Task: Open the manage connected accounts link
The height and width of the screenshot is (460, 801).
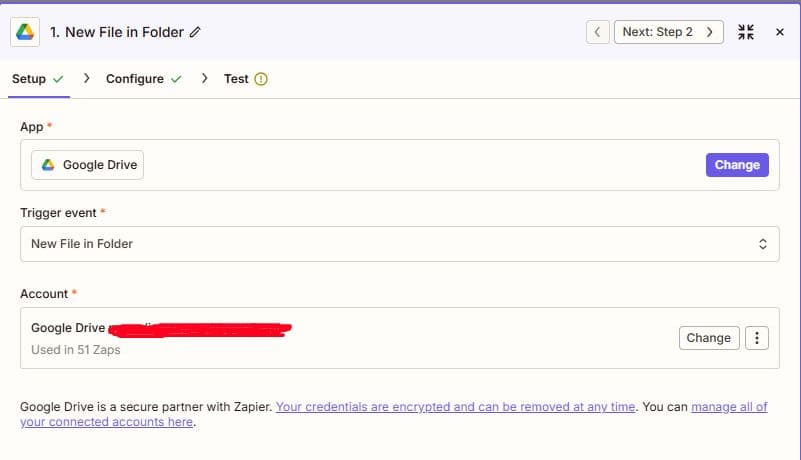Action: [x=730, y=407]
